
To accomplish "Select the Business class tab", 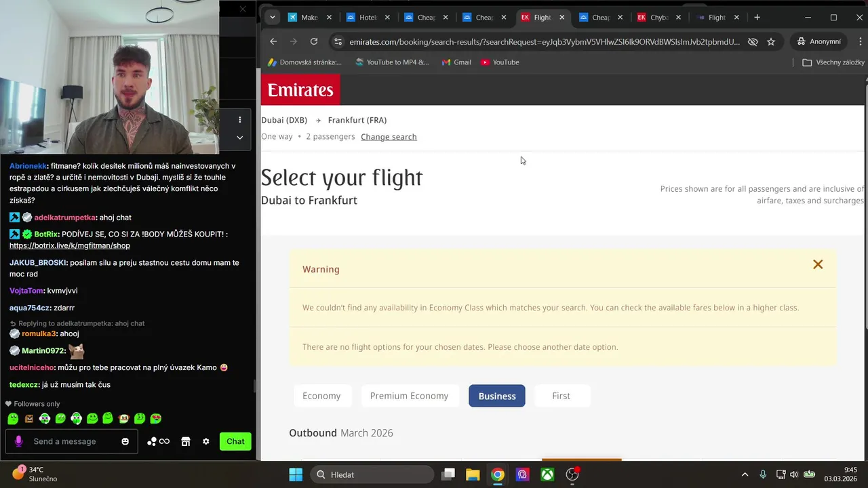I will click(497, 396).
